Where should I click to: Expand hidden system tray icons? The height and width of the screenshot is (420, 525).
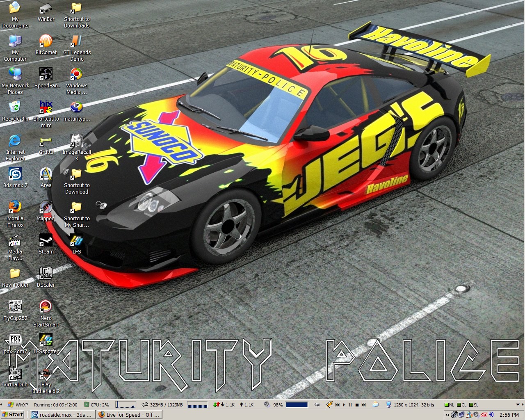pyautogui.click(x=447, y=415)
